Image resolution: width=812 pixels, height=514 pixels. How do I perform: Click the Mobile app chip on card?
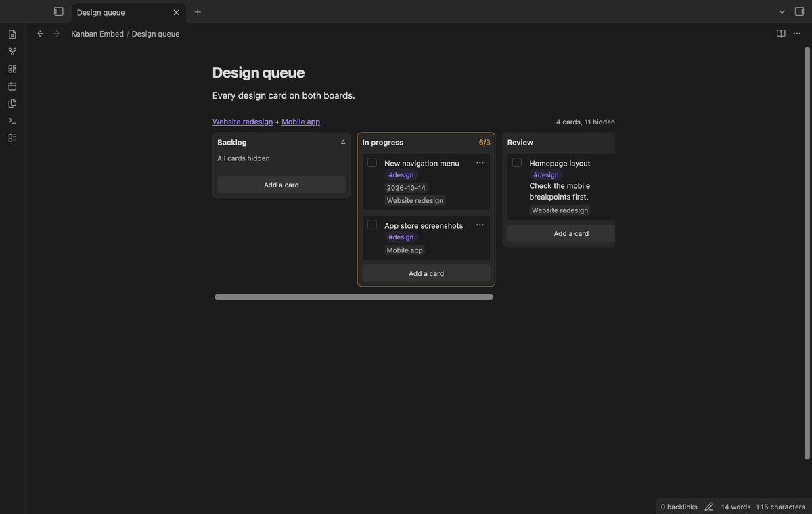(405, 250)
